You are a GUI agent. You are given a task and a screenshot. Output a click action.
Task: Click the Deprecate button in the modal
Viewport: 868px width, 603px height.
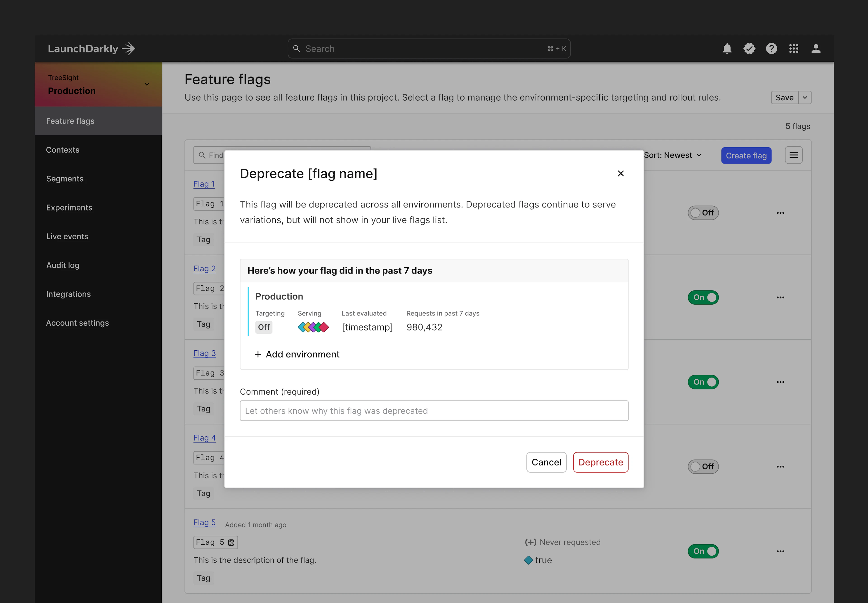(601, 462)
